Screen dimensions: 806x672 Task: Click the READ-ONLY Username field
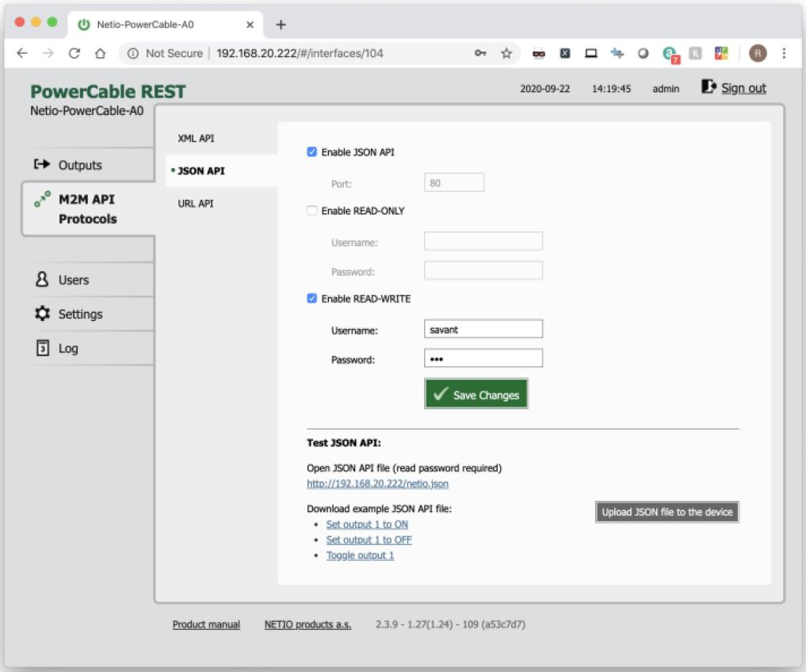[x=483, y=241]
